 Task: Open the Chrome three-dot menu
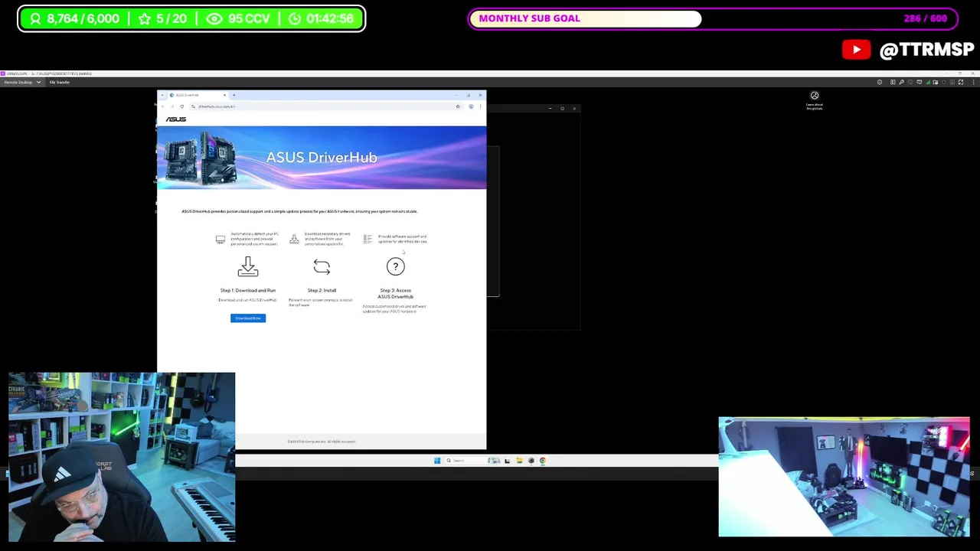click(480, 106)
